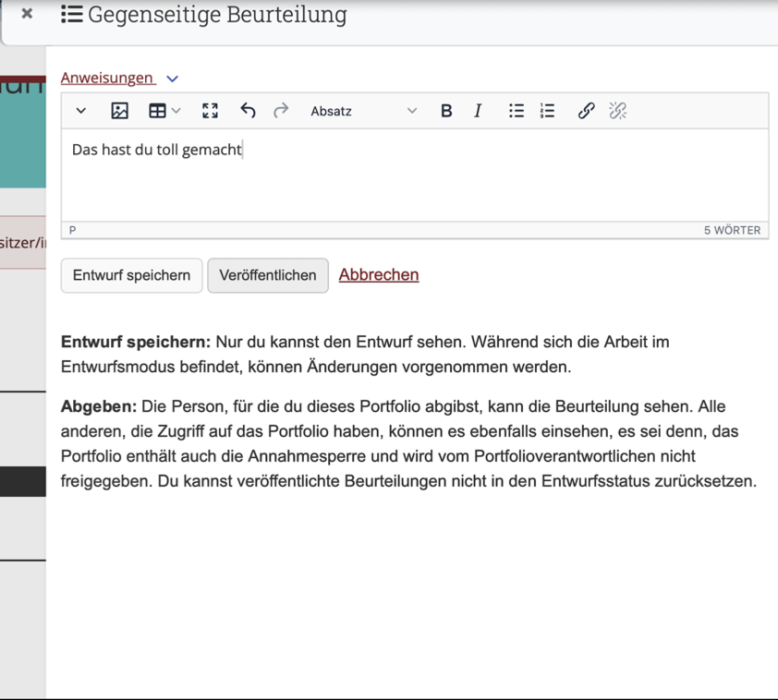Click the Entwurf speichern button
This screenshot has height=700, width=778.
tap(132, 275)
